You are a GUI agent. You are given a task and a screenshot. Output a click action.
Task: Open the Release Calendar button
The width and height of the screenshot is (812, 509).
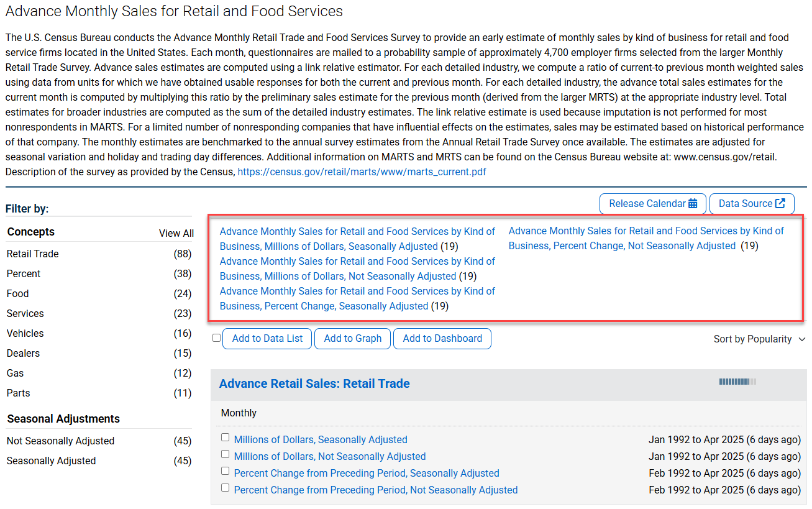click(x=652, y=203)
